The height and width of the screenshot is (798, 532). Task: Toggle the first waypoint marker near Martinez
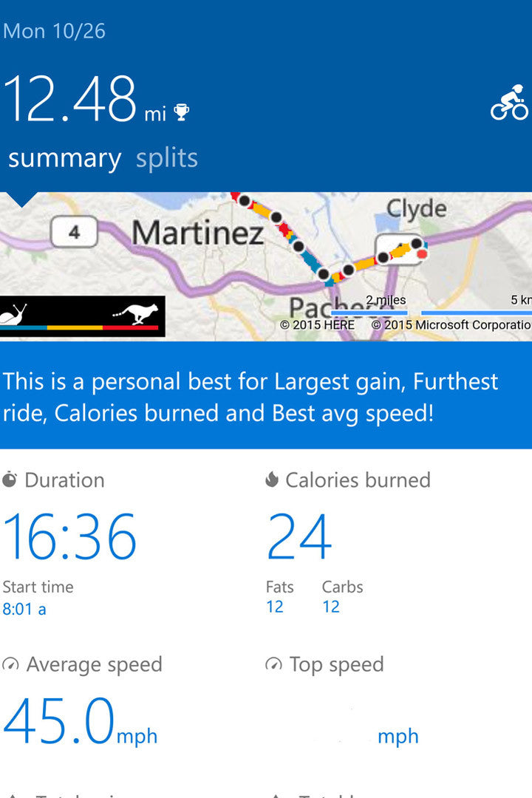pos(244,199)
